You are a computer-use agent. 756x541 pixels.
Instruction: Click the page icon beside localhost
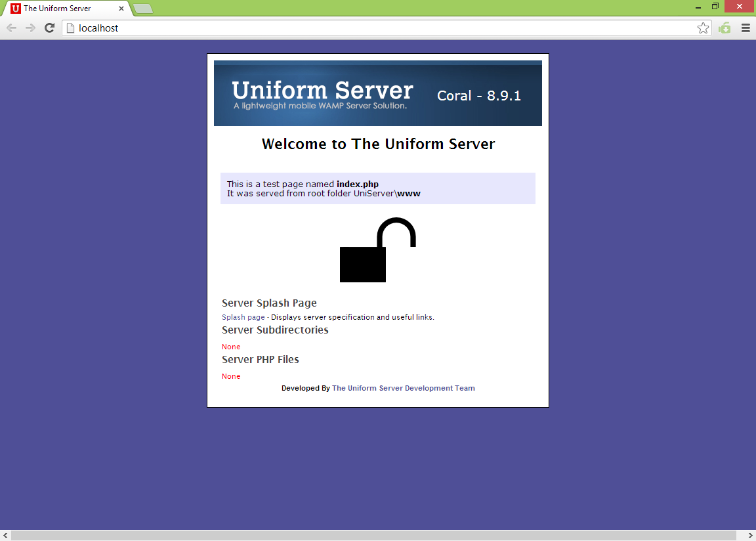(70, 28)
